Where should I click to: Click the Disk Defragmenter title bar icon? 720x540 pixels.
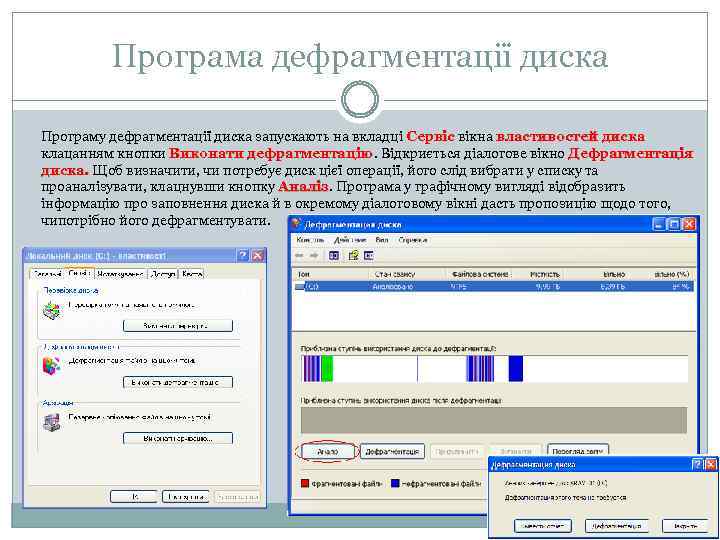pyautogui.click(x=297, y=224)
